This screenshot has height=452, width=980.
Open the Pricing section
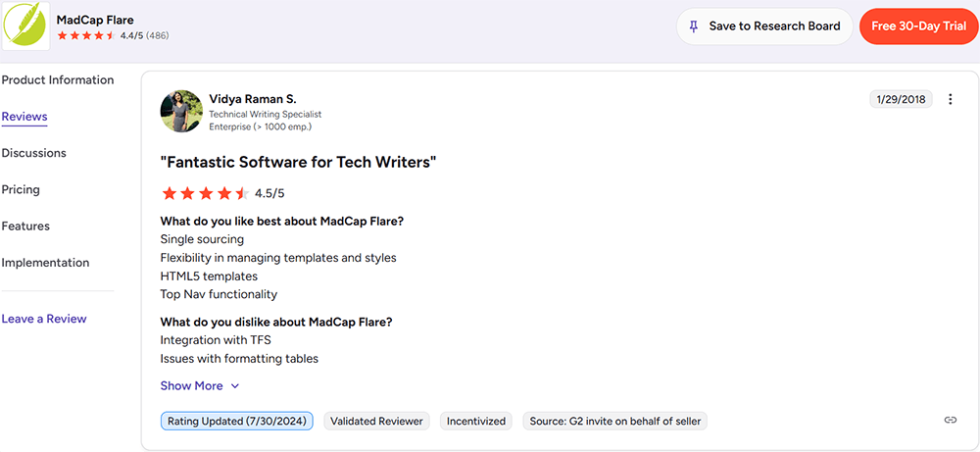pyautogui.click(x=21, y=189)
